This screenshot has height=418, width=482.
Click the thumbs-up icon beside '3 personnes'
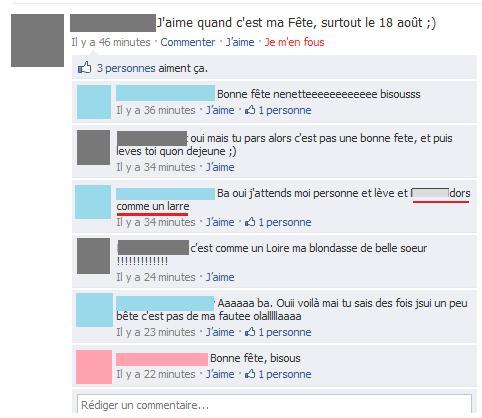[84, 68]
